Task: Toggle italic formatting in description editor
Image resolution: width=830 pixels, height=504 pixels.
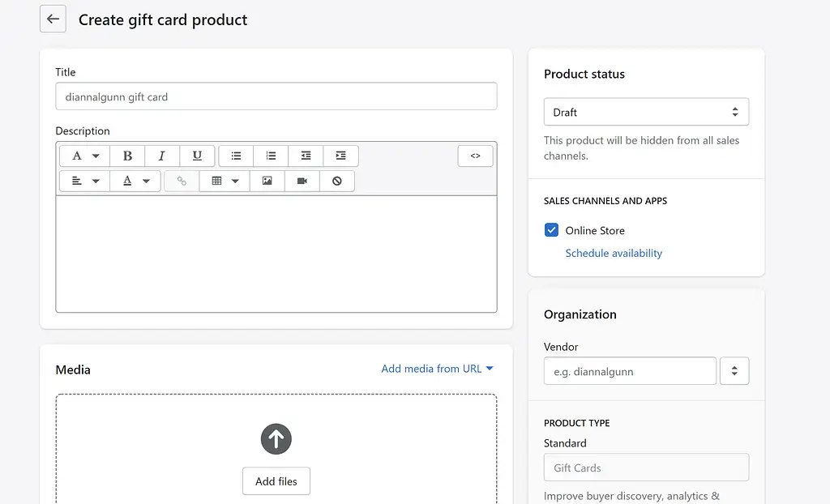Action: (162, 156)
